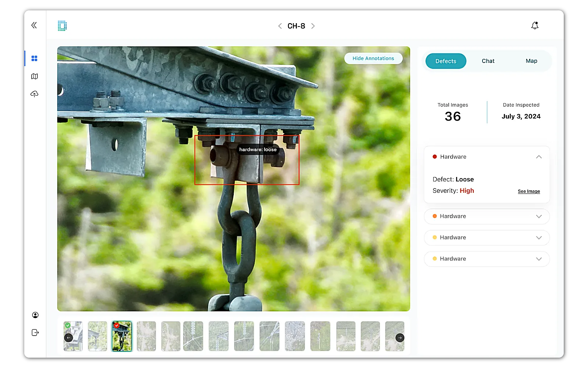Open the folded map icon in sidebar
The height and width of the screenshot is (368, 588).
[x=35, y=76]
